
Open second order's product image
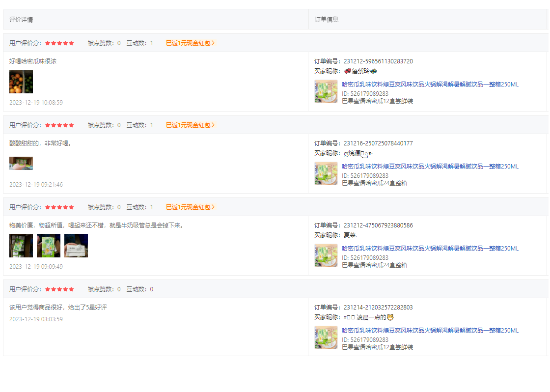click(326, 173)
